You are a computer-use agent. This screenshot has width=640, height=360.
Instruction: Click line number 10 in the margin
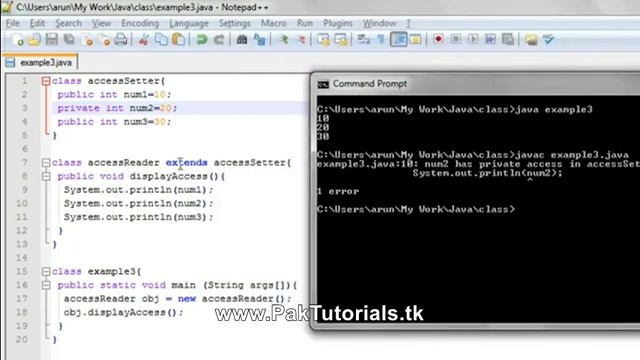[x=22, y=204]
